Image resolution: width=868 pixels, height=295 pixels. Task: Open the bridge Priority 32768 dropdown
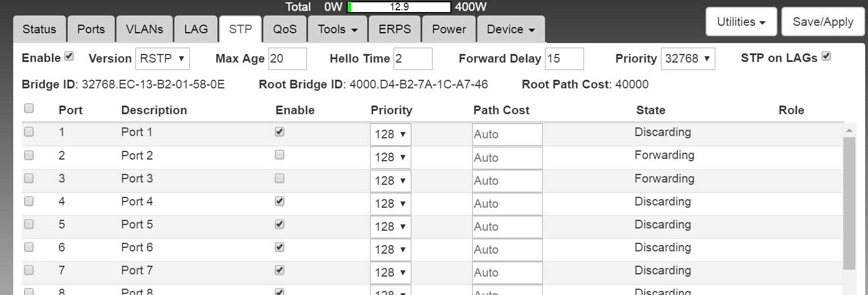688,59
